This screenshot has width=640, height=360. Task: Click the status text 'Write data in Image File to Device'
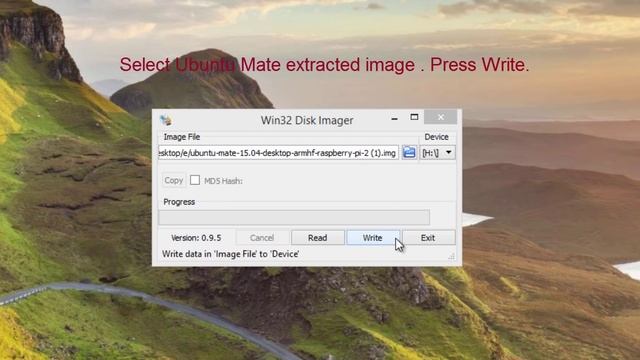click(231, 254)
